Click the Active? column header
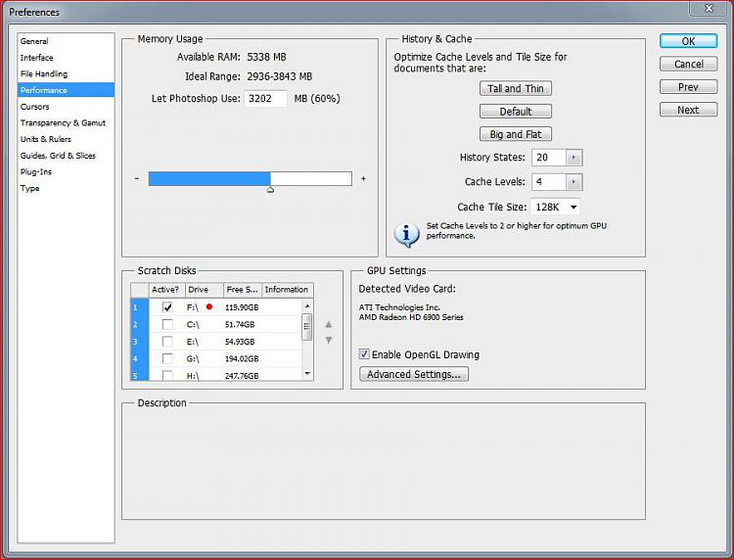 click(166, 290)
